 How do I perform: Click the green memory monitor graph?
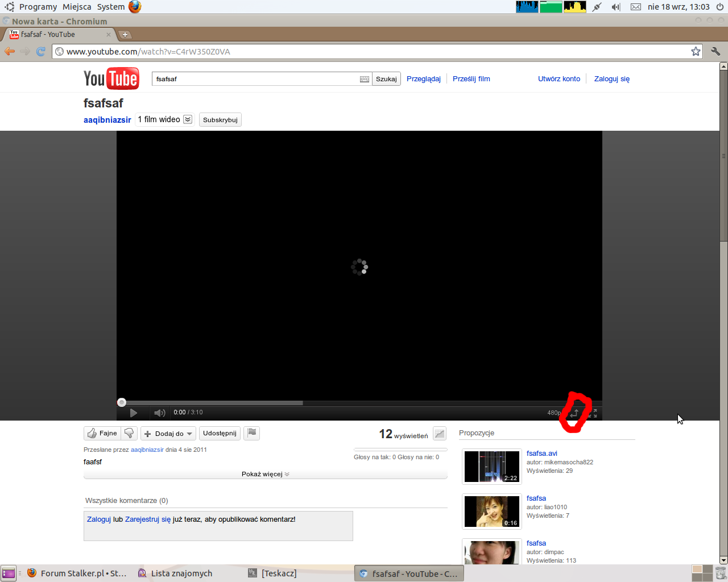(551, 7)
